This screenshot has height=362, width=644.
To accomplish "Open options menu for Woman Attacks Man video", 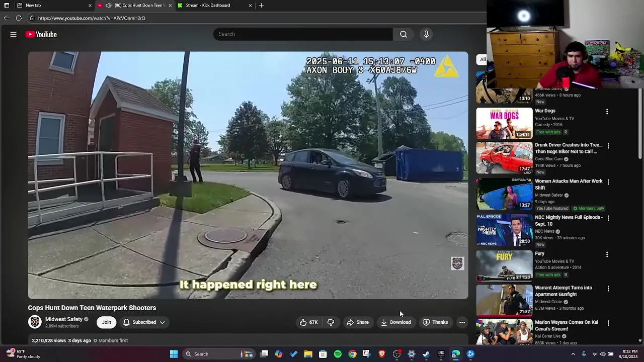I will click(608, 182).
